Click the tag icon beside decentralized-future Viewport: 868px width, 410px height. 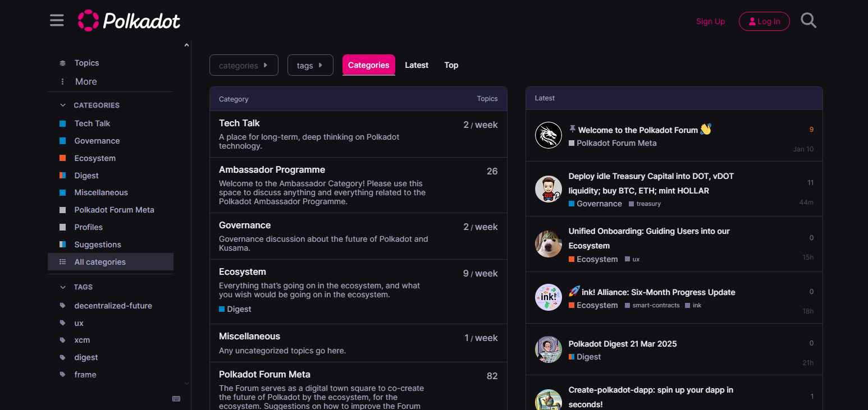pos(63,306)
